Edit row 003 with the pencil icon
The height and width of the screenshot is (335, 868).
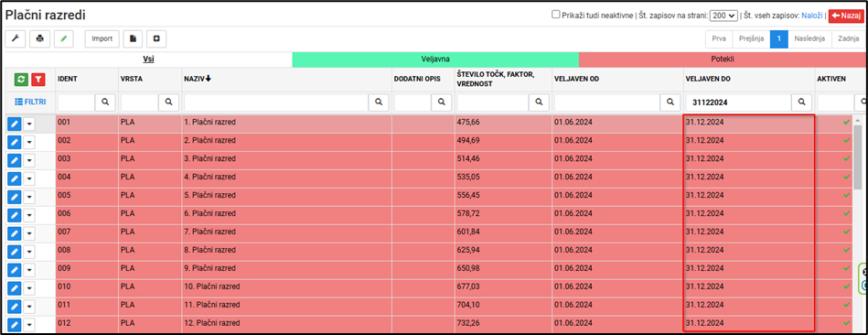click(x=15, y=160)
